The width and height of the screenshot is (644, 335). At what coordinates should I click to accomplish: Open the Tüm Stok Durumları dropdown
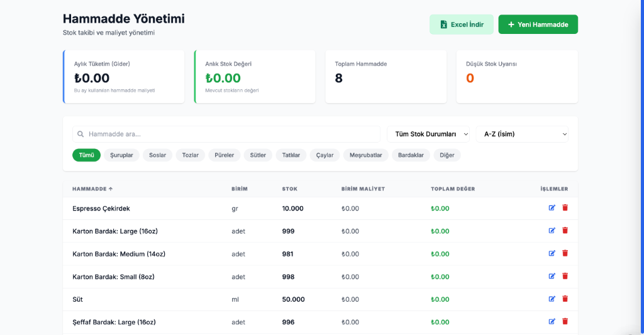(x=428, y=134)
